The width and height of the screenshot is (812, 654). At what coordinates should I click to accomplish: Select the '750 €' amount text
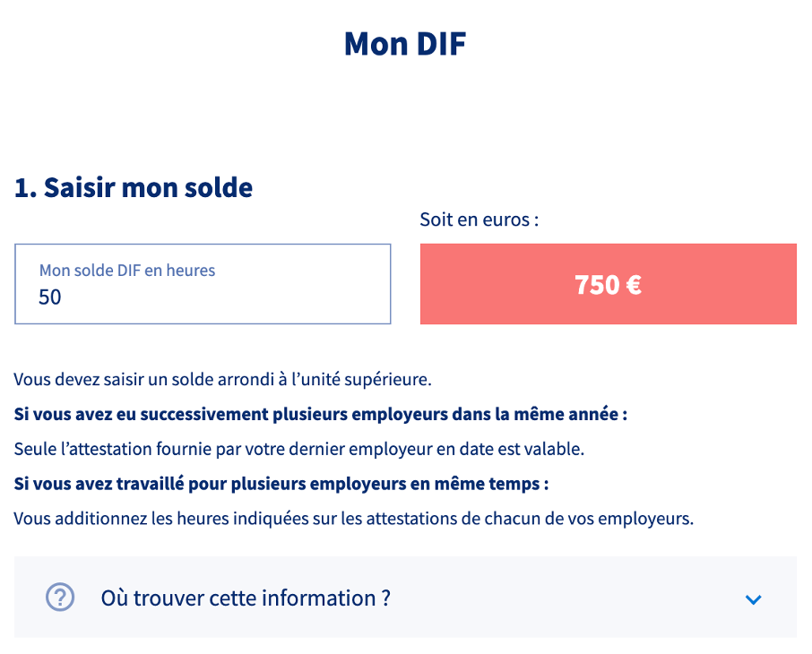608,285
